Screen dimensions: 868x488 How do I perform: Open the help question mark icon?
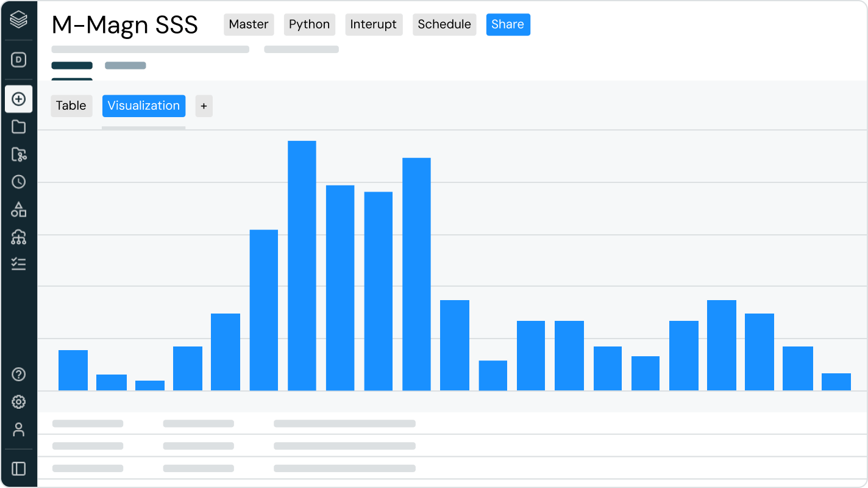click(x=19, y=374)
